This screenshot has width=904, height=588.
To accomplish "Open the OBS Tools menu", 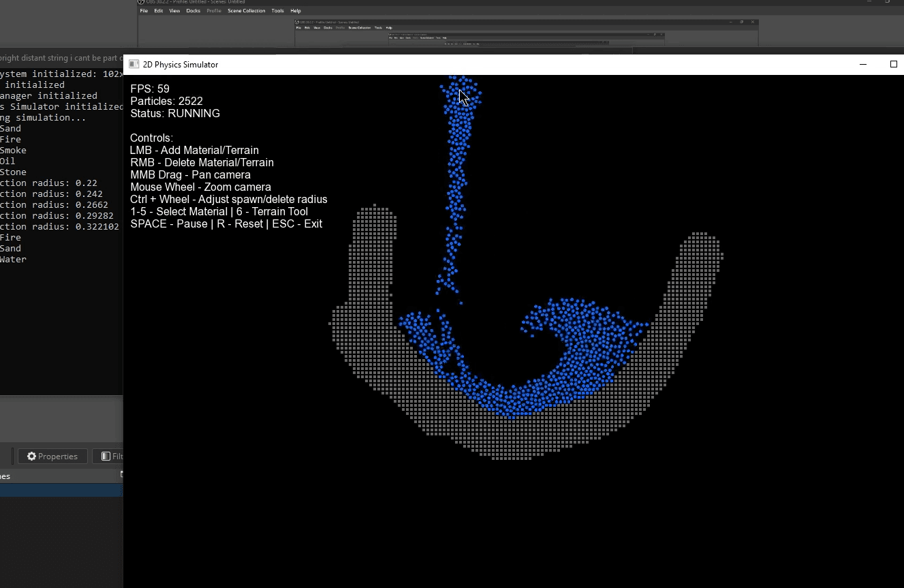I will click(x=277, y=11).
